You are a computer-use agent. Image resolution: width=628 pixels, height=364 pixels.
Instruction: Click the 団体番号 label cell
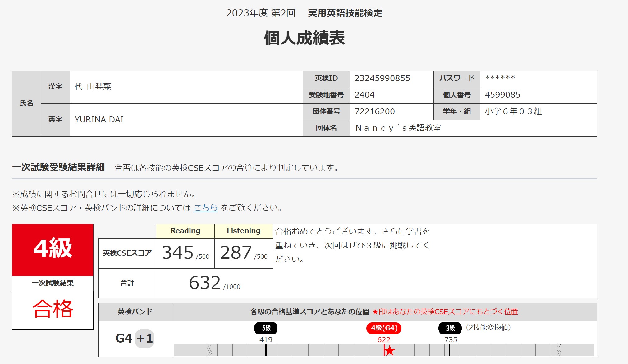[326, 111]
